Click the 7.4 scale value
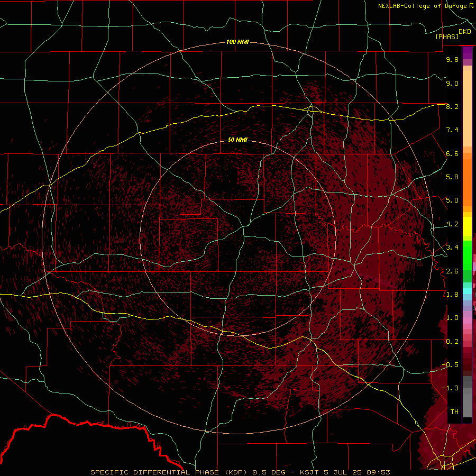Screen dimensions: 476x476 (x=452, y=130)
